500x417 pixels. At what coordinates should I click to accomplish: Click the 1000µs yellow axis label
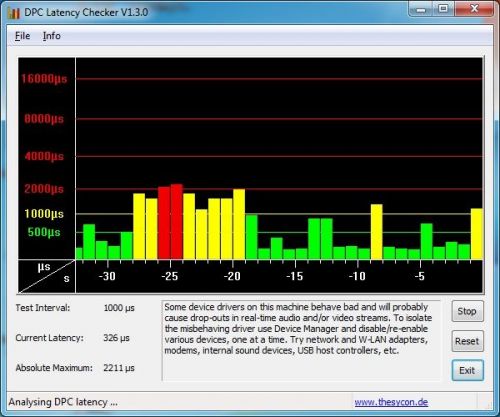44,214
